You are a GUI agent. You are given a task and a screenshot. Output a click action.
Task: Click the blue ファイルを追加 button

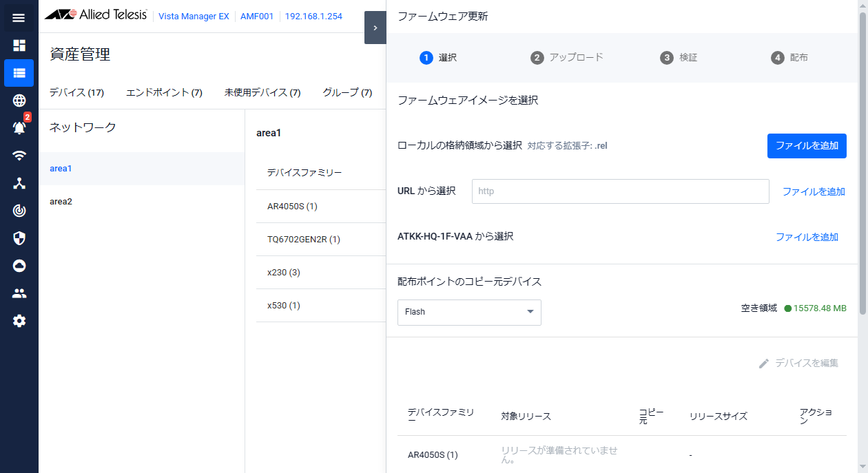[806, 146]
